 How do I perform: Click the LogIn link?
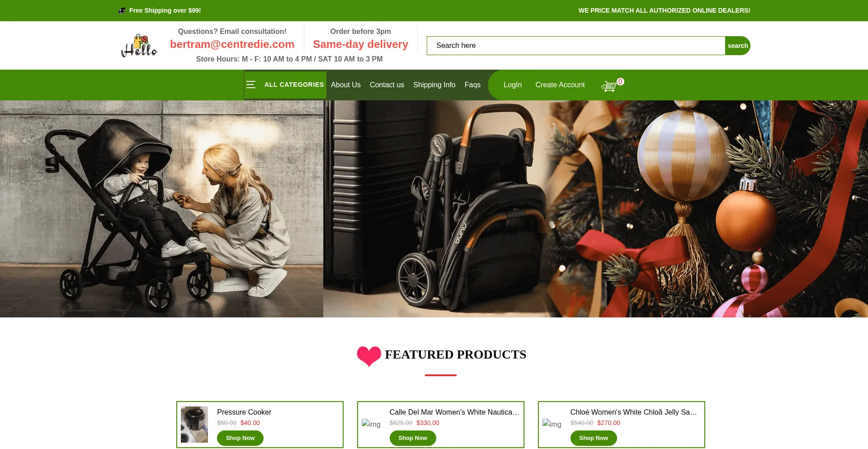click(x=513, y=85)
